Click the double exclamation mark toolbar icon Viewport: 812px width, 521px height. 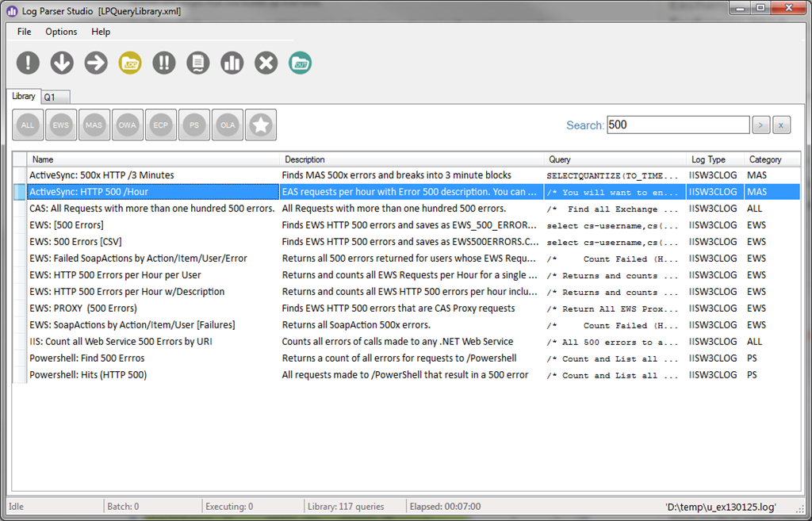tap(164, 63)
